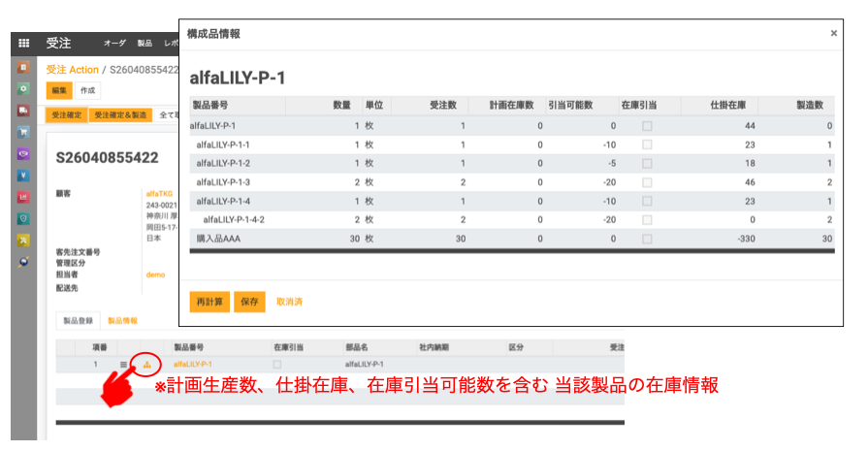The height and width of the screenshot is (451, 868).
Task: Open the globe icon in sidebar
Action: [x=23, y=262]
